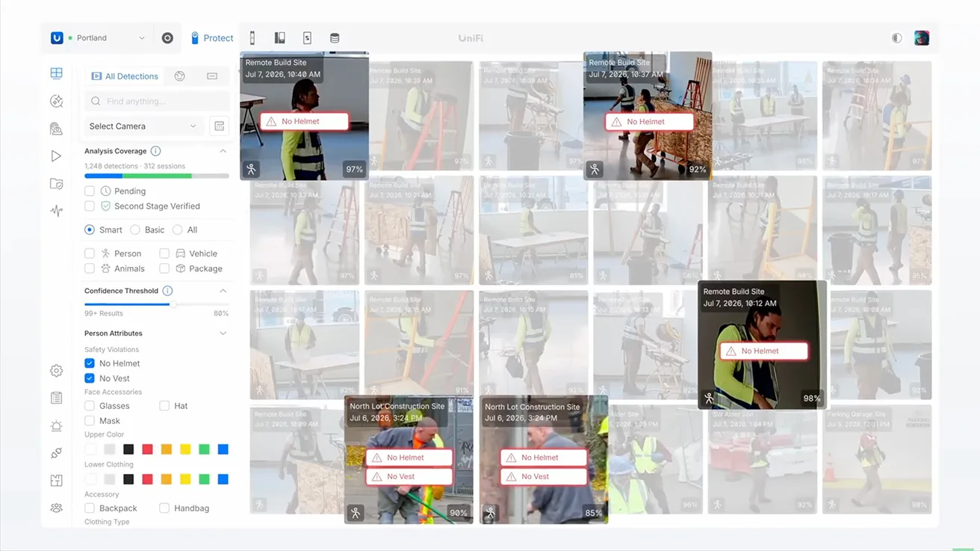This screenshot has width=980, height=551.
Task: Pick blue Lower Clothing swatch
Action: coord(223,479)
